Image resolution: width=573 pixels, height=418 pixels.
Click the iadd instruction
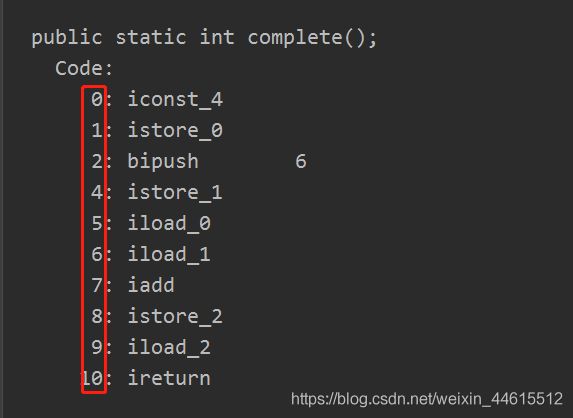point(151,285)
